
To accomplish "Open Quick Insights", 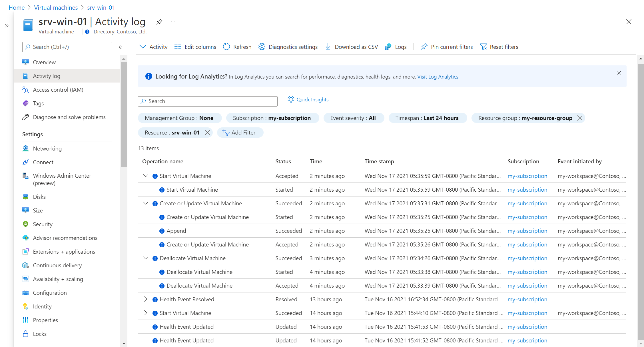I will (308, 100).
